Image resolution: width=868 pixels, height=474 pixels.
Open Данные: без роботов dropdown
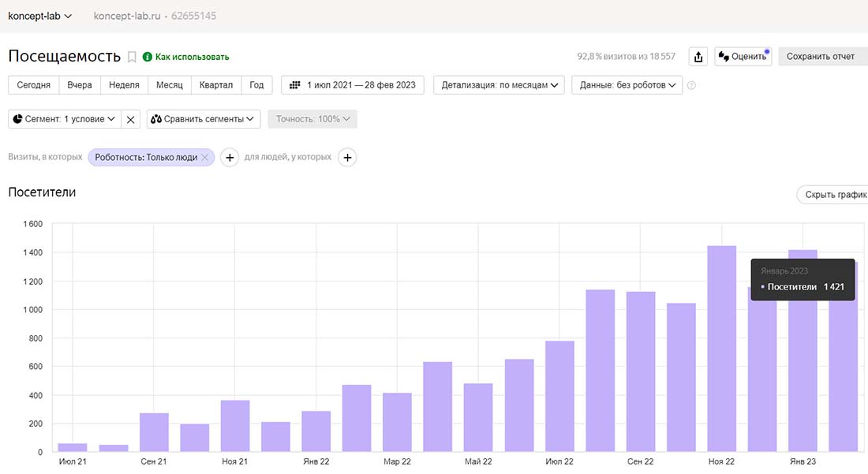click(x=627, y=85)
